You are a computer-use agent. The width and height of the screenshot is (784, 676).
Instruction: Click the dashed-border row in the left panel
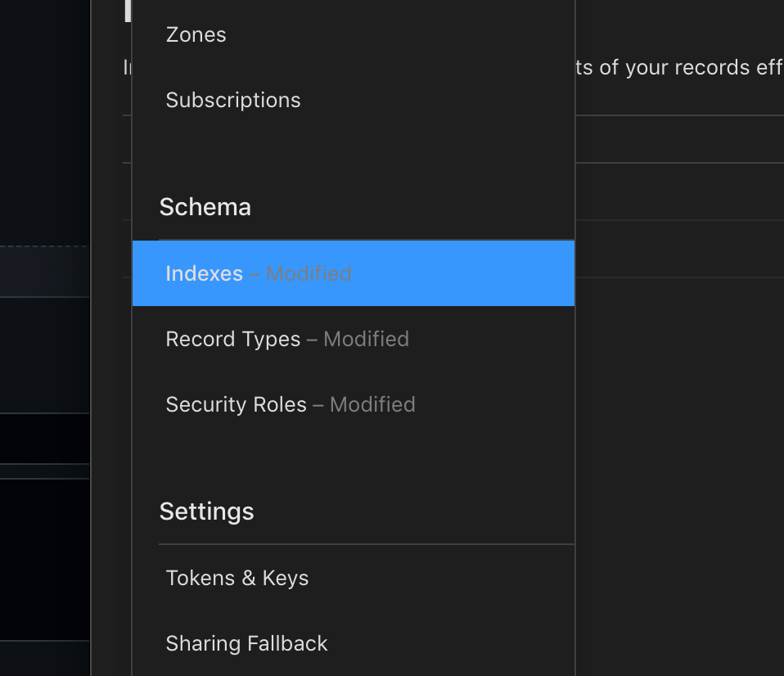45,270
